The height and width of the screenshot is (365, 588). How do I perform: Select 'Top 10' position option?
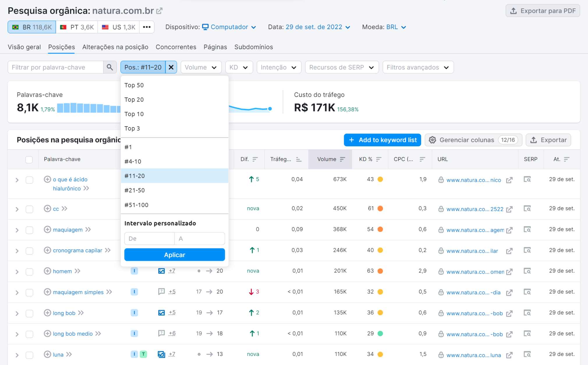point(175,114)
